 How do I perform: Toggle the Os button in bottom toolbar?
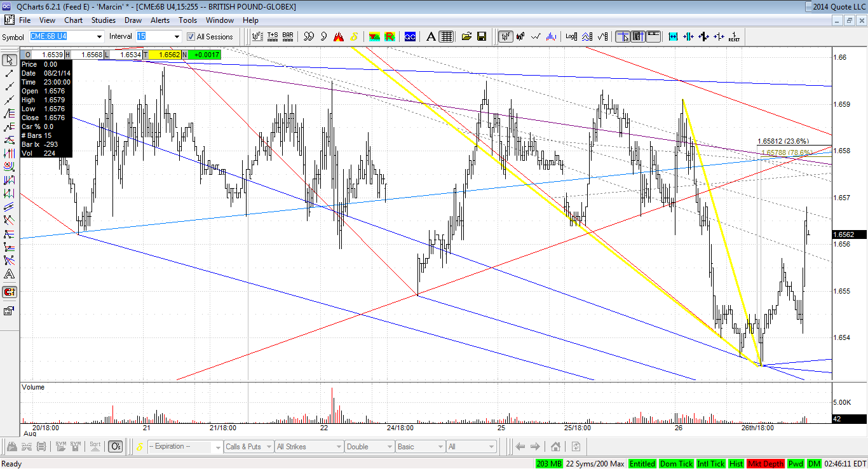coord(116,446)
